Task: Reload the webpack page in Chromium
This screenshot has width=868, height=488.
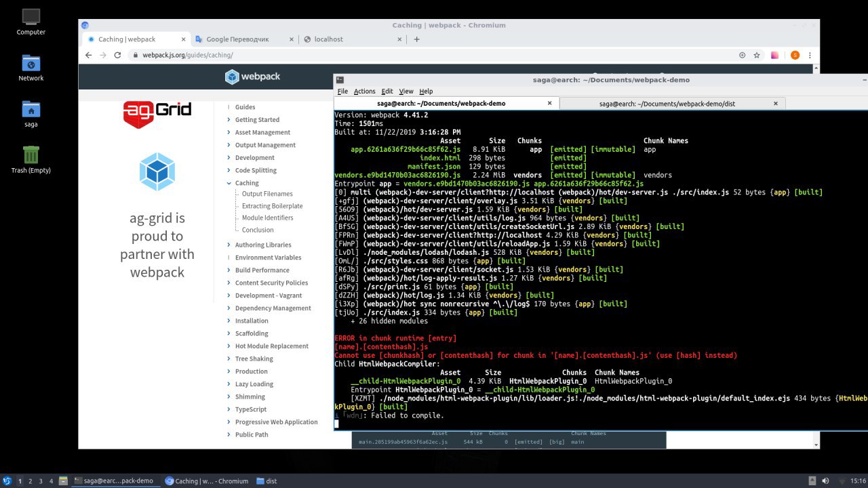Action: pyautogui.click(x=117, y=56)
